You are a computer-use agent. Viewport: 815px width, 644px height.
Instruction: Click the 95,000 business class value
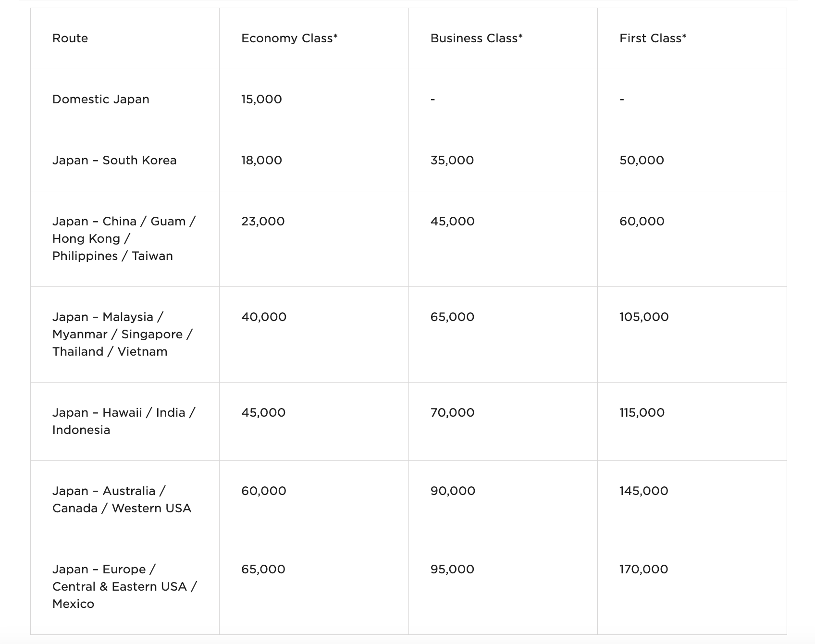point(452,570)
